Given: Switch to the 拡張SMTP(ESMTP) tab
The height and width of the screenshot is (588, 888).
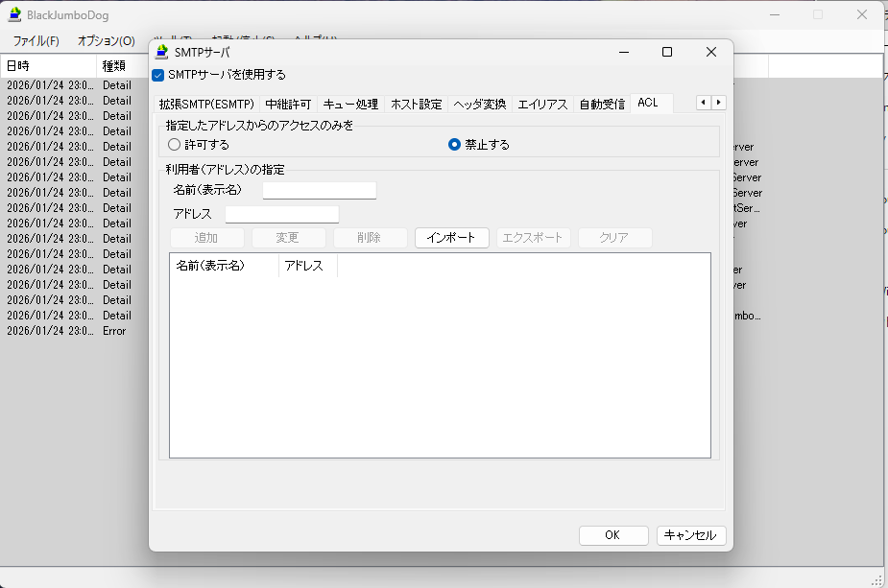Looking at the screenshot, I should coord(206,104).
